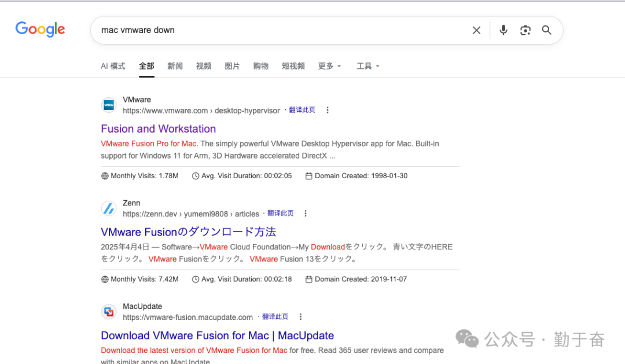Clear the search box with X icon
The width and height of the screenshot is (625, 364).
tap(476, 30)
